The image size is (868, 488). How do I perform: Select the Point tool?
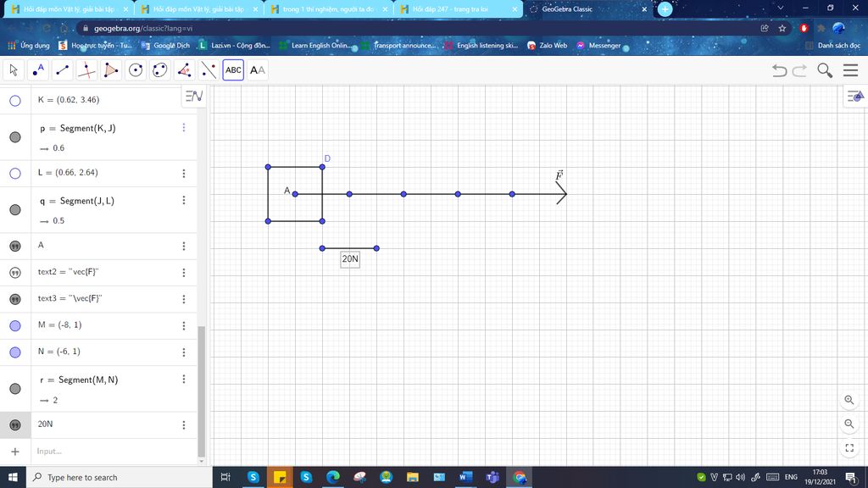[x=38, y=70]
